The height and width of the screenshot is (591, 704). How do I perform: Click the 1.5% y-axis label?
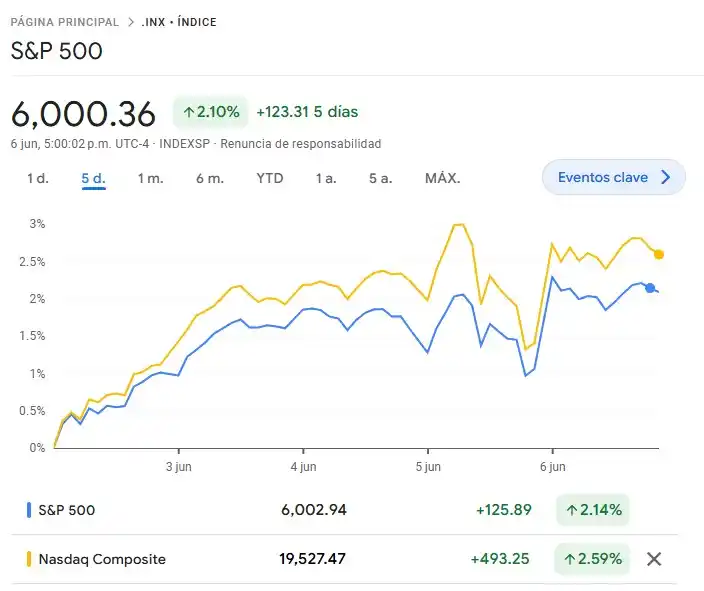[32, 336]
